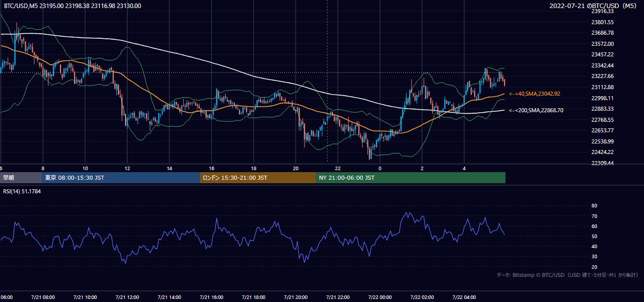Viewport: 644px width, 302px height.
Task: Click hour tick 18 under price chart
Action: 254,168
